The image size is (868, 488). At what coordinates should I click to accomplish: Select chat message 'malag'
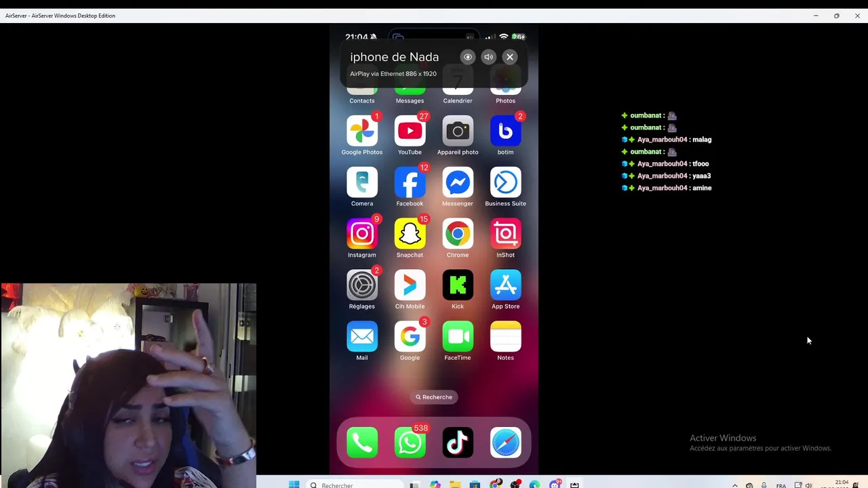[x=702, y=140]
